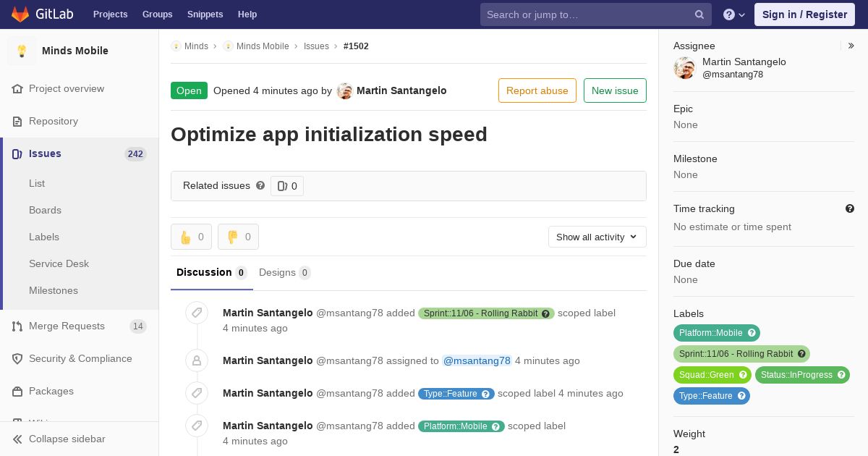
Task: Click the Minds Mobile lightbulb project avatar
Action: (22, 51)
